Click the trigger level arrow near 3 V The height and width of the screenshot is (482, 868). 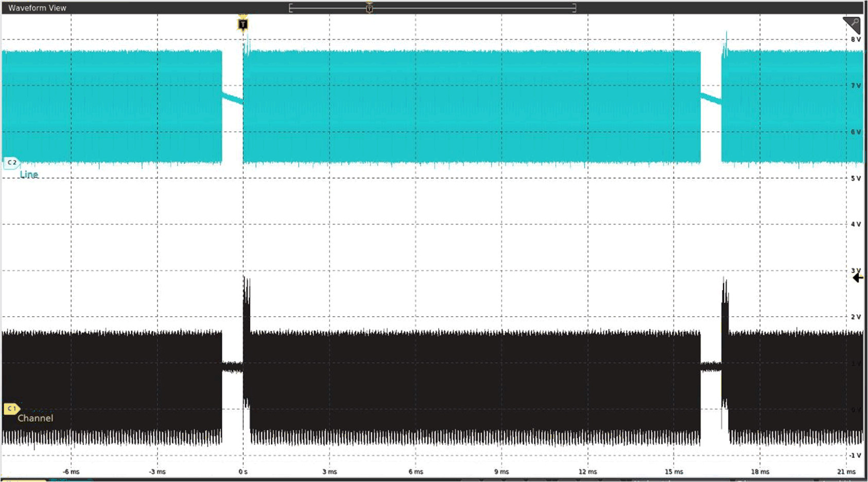[x=858, y=278]
